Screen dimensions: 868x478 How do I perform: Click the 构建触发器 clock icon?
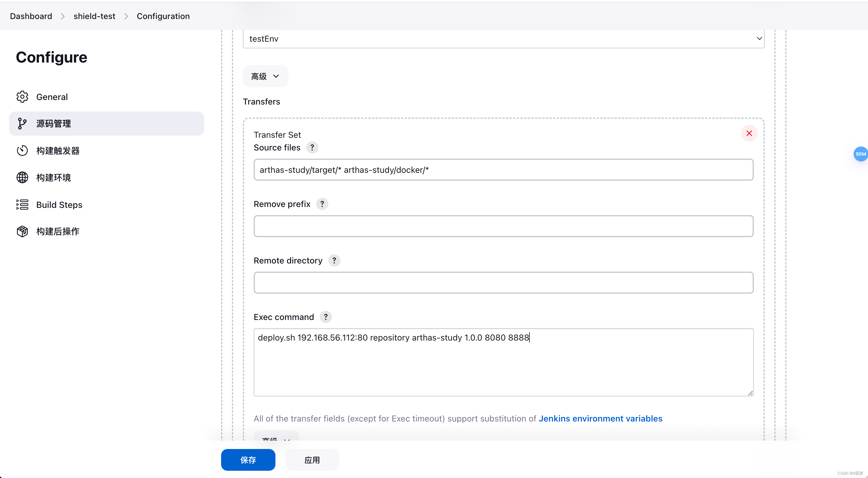(x=22, y=150)
